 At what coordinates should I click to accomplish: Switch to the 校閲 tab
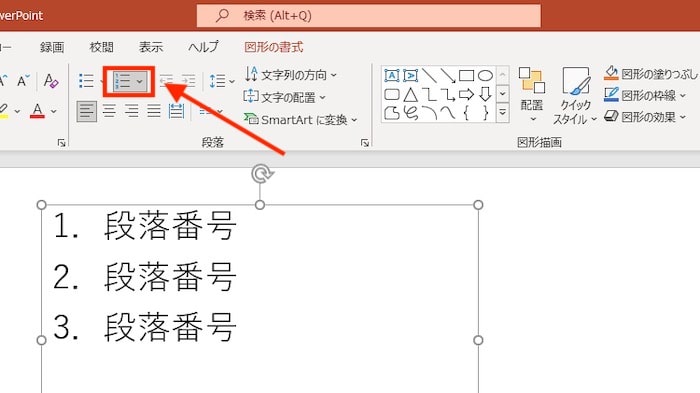point(101,47)
